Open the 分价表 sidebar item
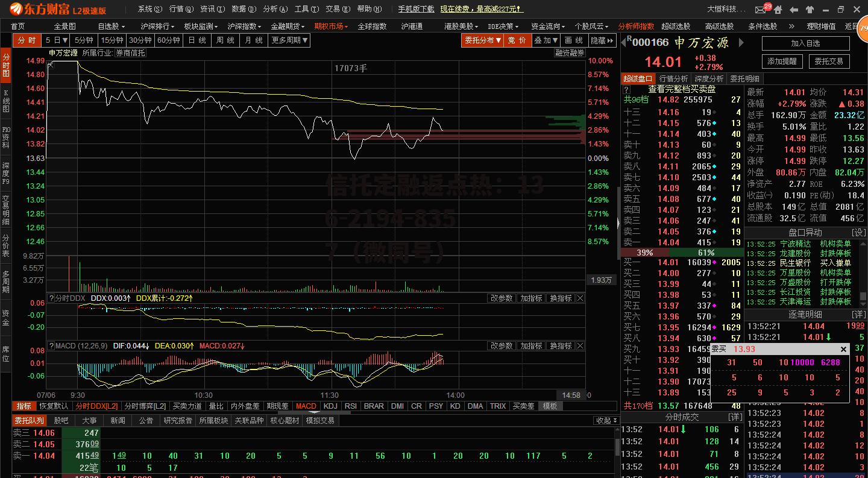Image resolution: width=868 pixels, height=478 pixels. click(x=6, y=246)
